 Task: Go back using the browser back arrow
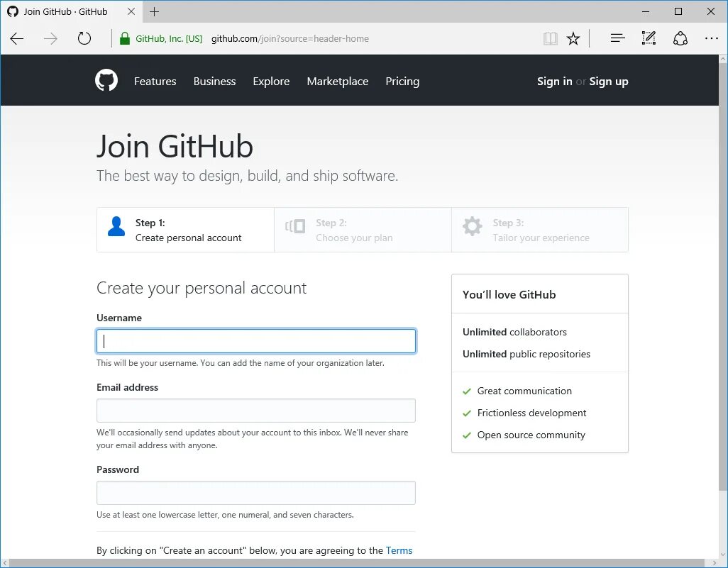17,38
